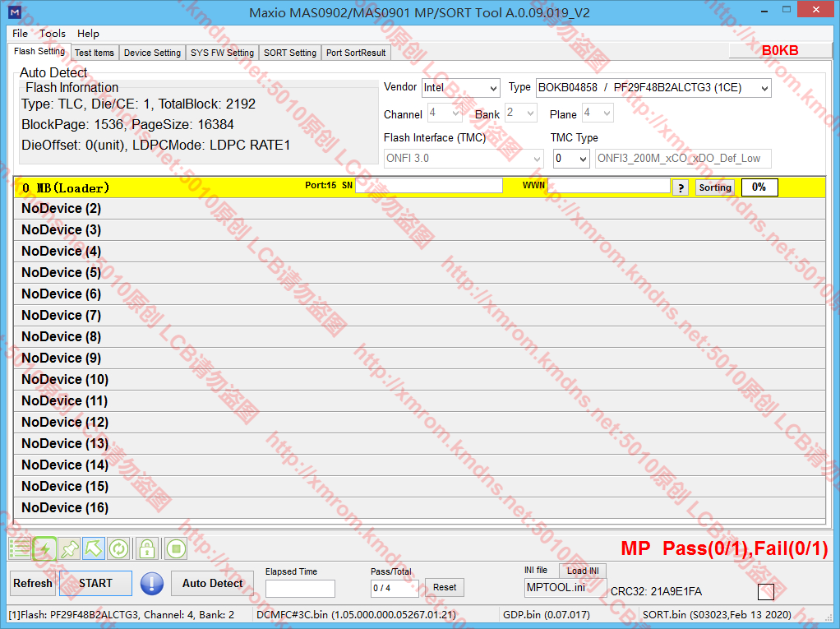Click the Auto Detect button
840x629 pixels.
[212, 583]
